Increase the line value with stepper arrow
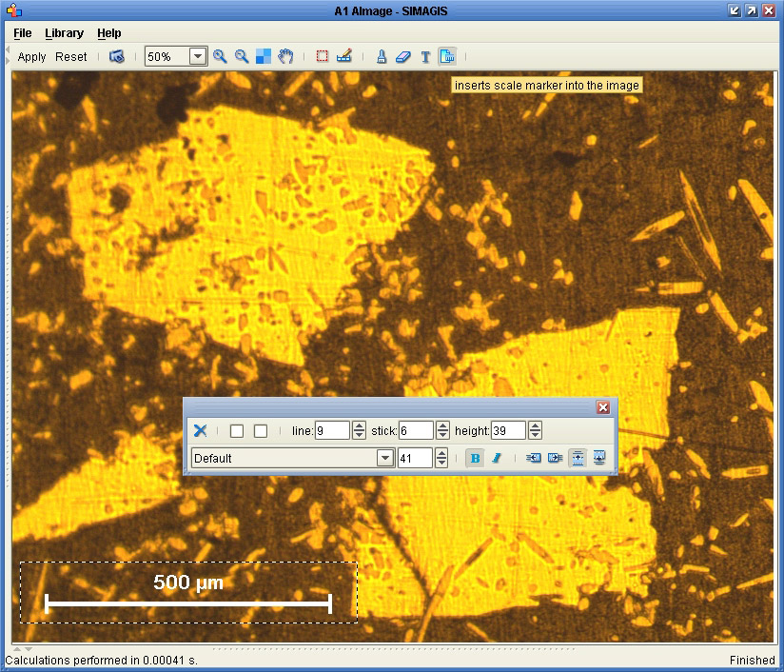 click(359, 426)
